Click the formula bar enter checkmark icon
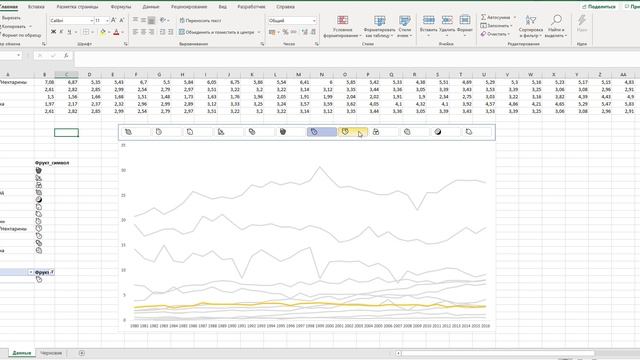Screen dimensions: 640x360 (53, 56)
